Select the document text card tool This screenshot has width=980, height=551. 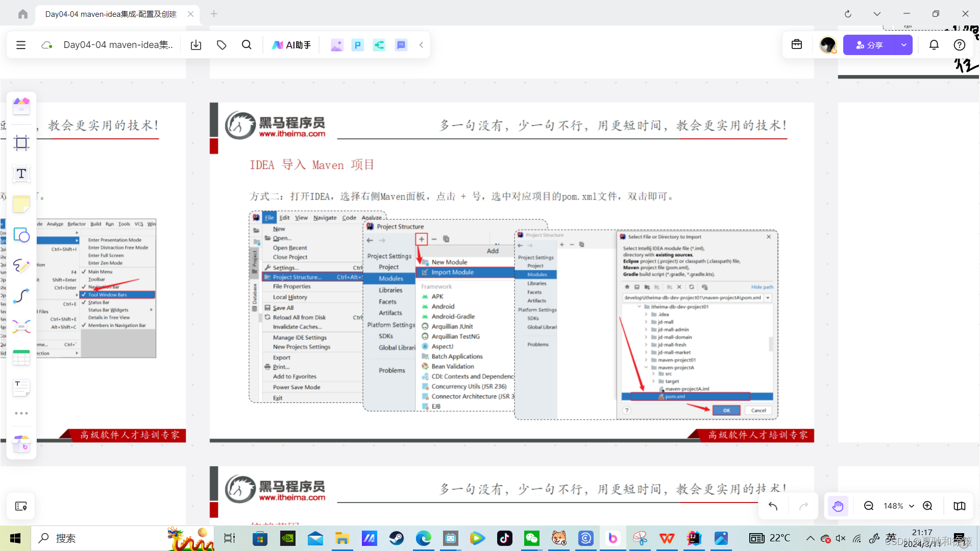[21, 388]
